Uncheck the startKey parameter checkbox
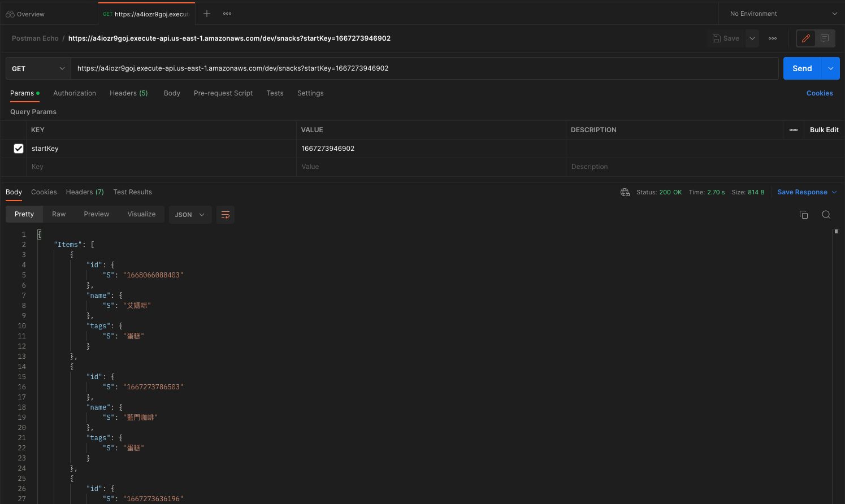845x504 pixels. click(19, 149)
